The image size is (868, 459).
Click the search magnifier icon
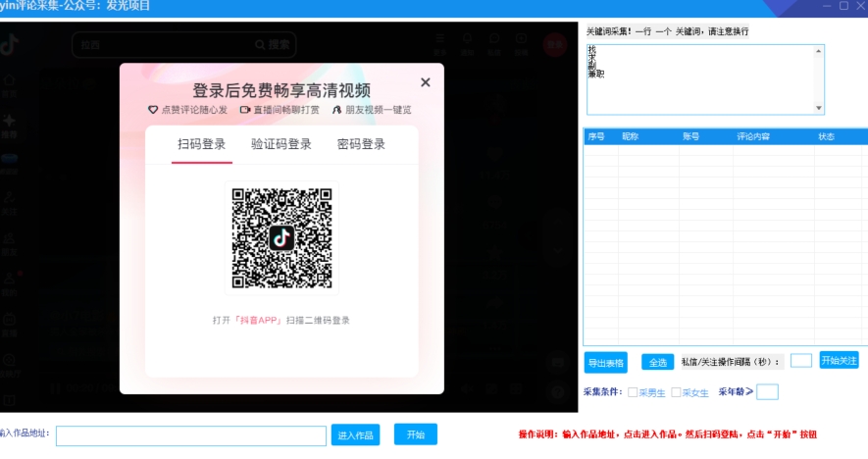(x=260, y=45)
